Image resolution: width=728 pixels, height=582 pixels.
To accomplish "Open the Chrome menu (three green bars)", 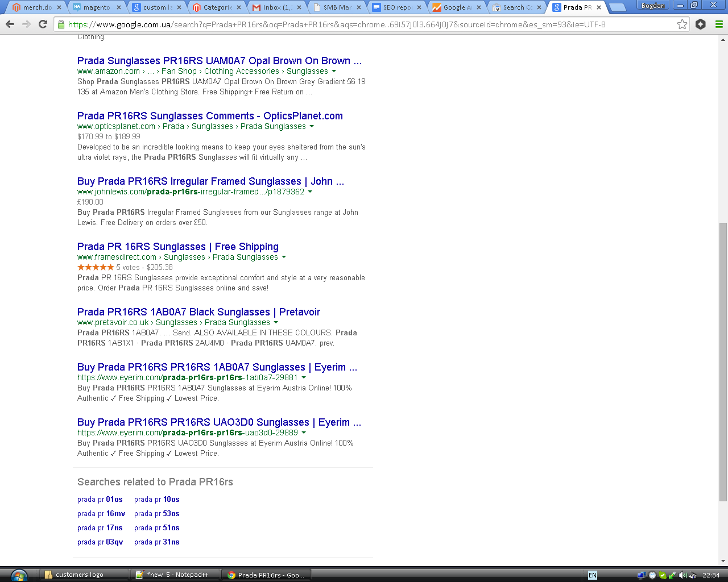I will click(x=719, y=24).
